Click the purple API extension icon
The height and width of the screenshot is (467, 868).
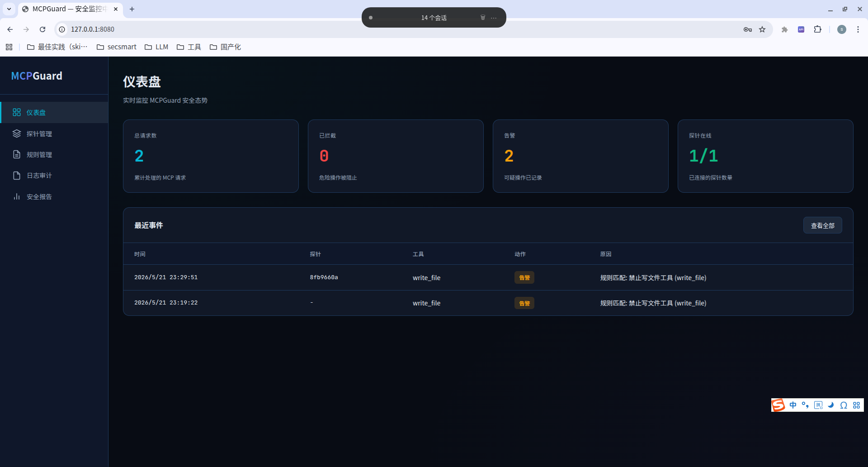click(x=801, y=29)
